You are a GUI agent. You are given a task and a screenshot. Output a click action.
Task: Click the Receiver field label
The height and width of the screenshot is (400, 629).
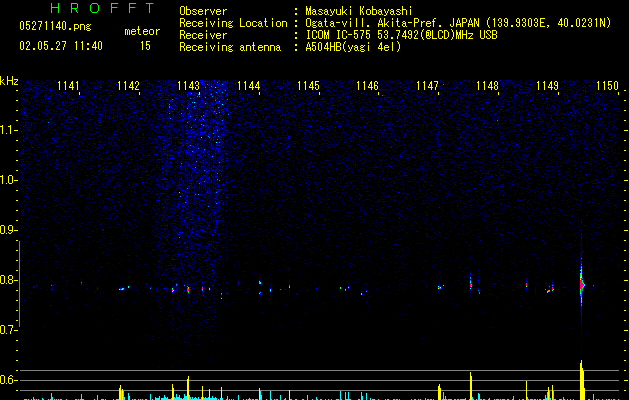click(x=203, y=35)
